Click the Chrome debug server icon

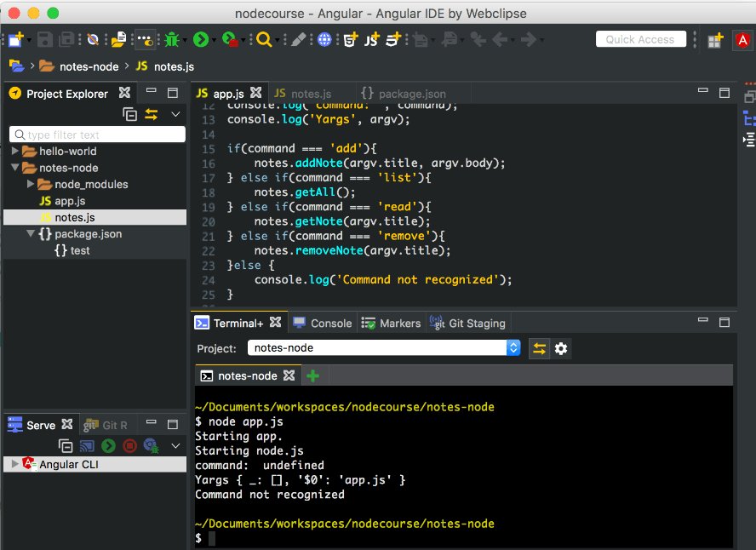(x=152, y=446)
